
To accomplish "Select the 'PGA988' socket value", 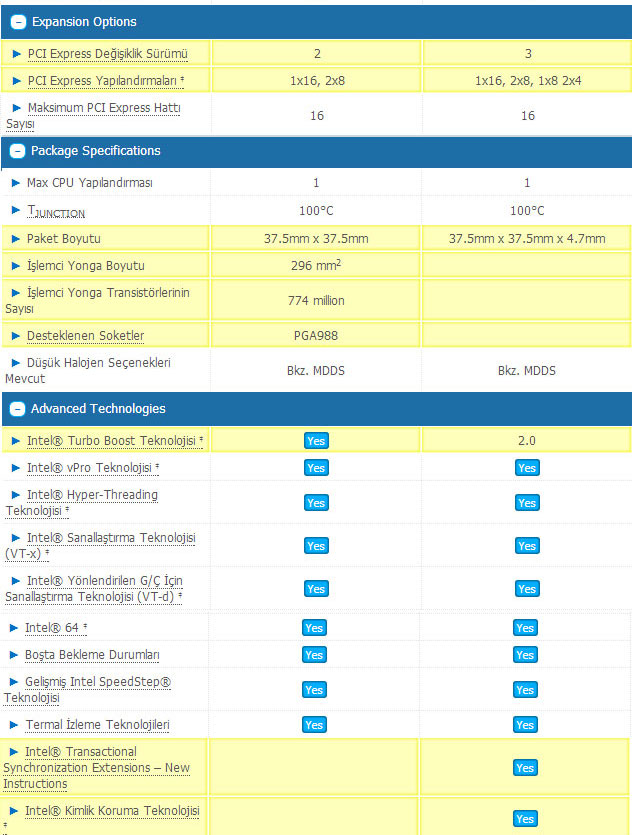I will [x=316, y=336].
